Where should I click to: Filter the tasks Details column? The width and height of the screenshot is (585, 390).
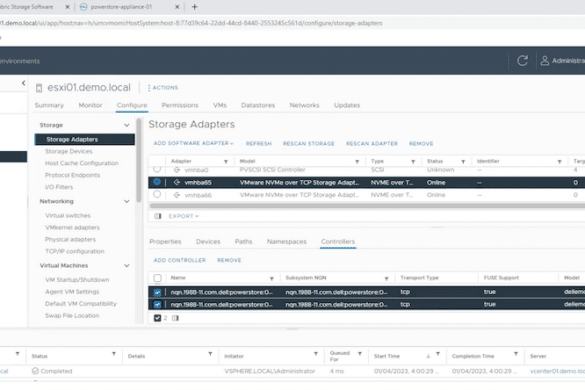210,353
